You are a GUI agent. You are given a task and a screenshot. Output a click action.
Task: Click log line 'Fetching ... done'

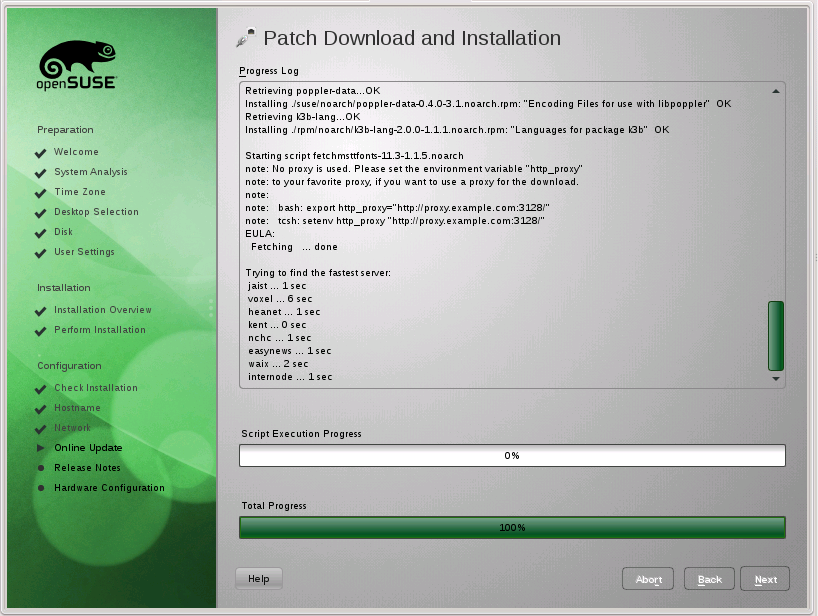pos(294,247)
